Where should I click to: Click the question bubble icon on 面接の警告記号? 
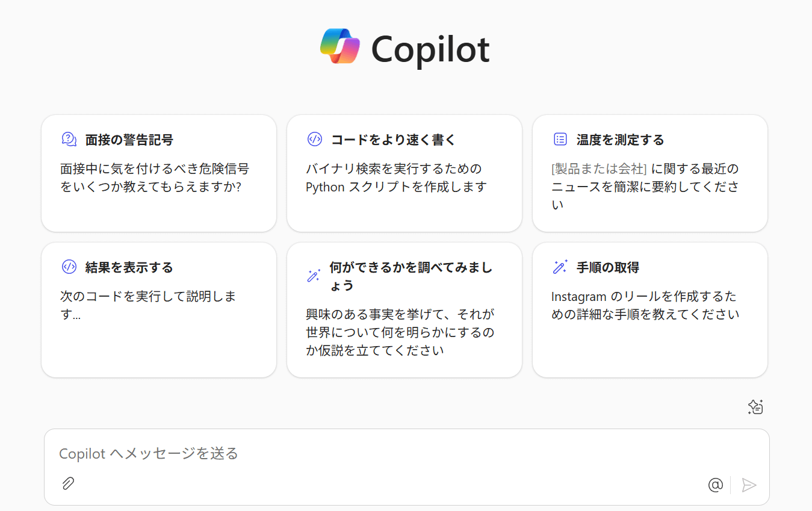pyautogui.click(x=69, y=139)
